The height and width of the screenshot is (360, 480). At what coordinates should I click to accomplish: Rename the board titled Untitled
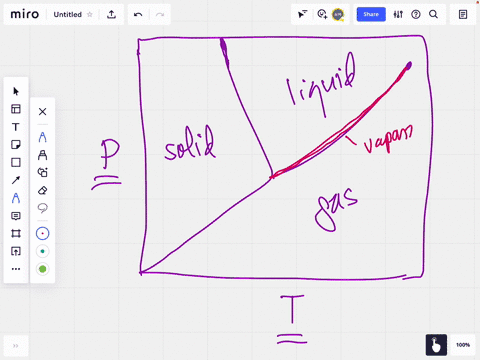68,15
